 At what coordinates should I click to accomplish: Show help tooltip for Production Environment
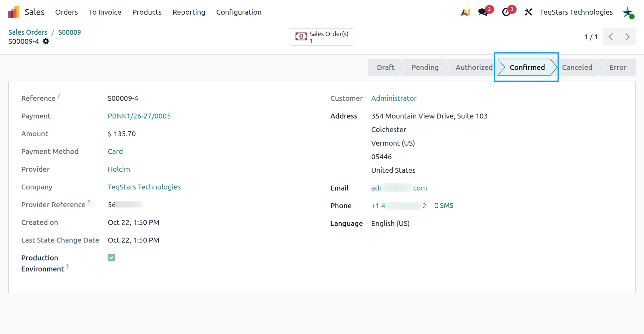point(67,266)
